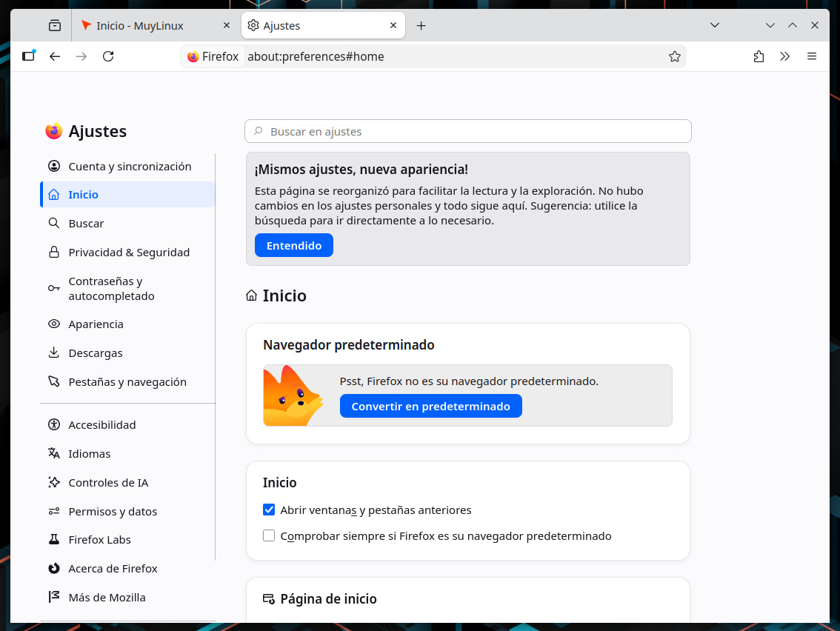Click the ¡Mismos ajustes, nueva apariencia! heading
The width and height of the screenshot is (840, 631).
point(361,170)
